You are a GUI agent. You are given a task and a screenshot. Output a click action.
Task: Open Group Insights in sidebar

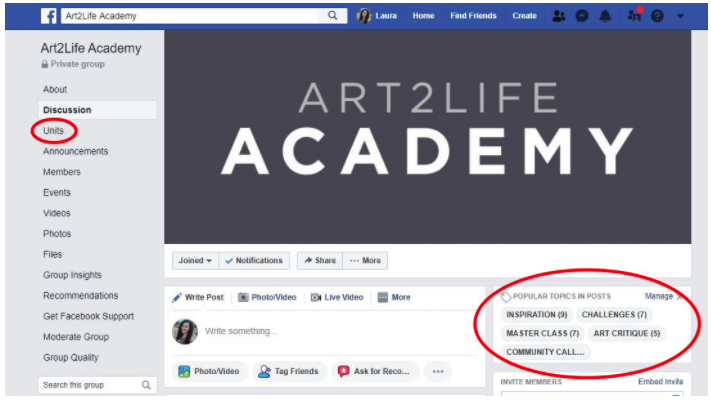pyautogui.click(x=72, y=275)
